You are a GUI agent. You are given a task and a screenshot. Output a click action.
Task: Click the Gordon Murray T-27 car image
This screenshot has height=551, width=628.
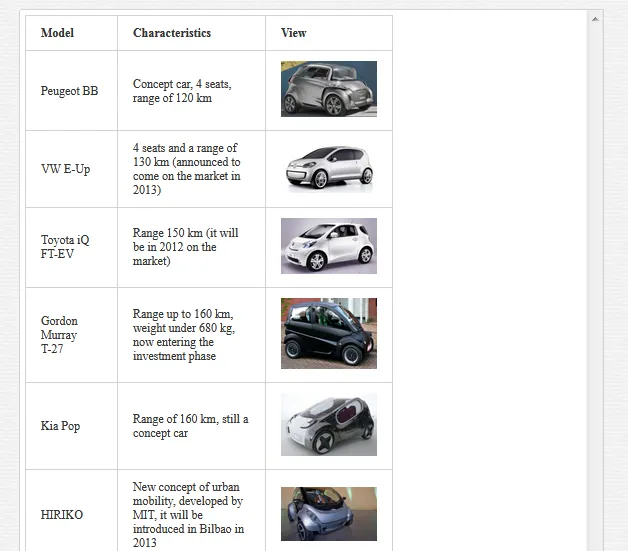click(329, 333)
